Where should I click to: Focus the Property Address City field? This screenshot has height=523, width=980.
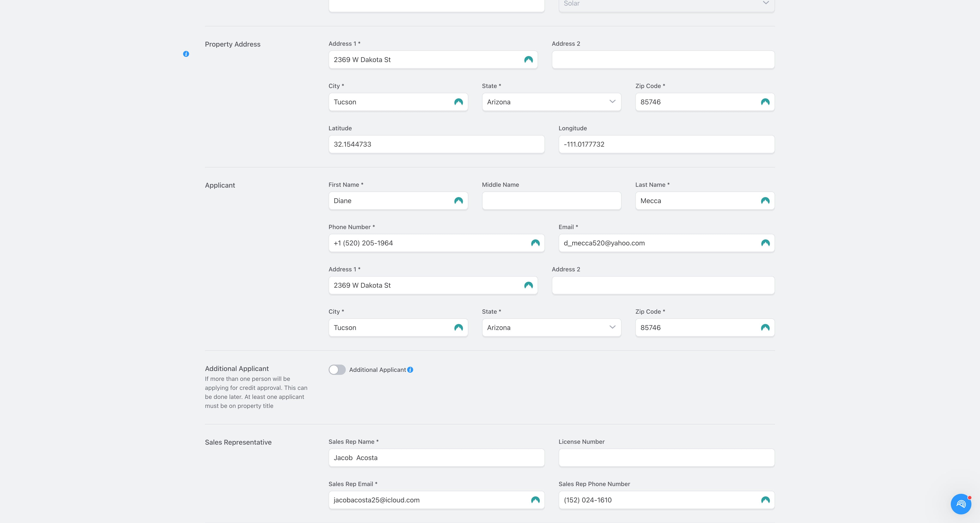(x=398, y=102)
